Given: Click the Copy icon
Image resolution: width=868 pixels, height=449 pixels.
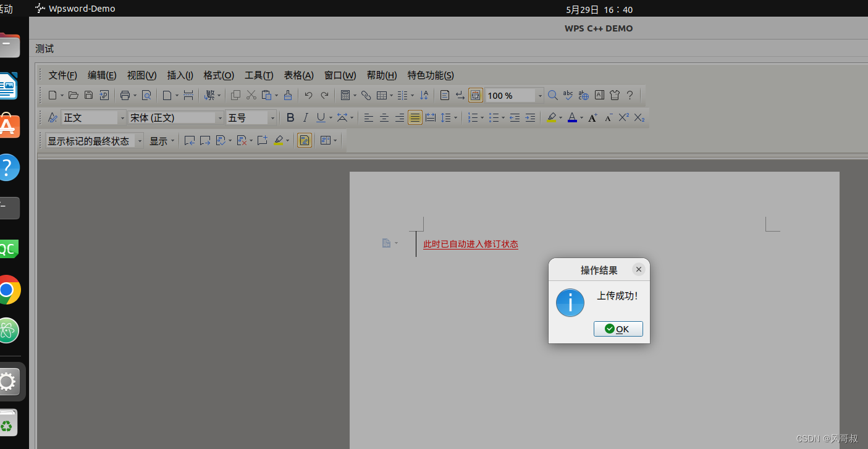Looking at the screenshot, I should [235, 95].
